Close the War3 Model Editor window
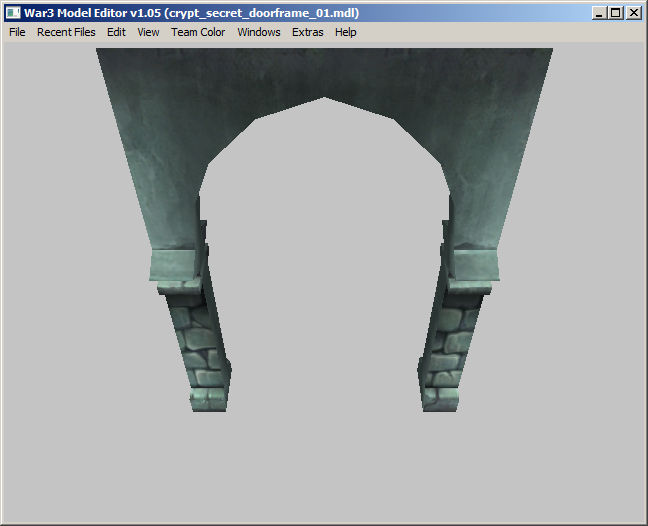648x526 pixels. 634,13
